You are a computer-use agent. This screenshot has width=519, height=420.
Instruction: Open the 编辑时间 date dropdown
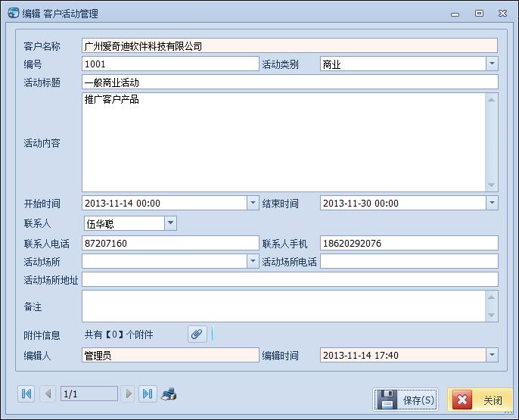tap(493, 355)
